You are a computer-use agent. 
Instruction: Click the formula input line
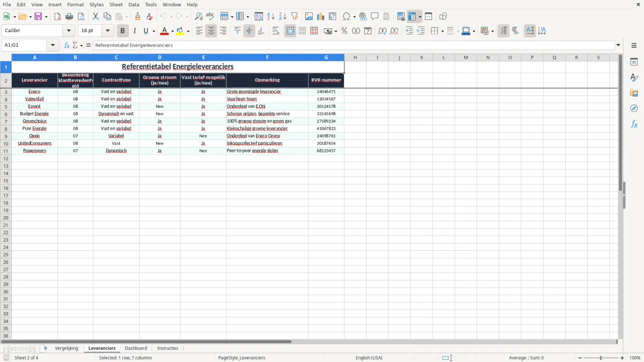tap(354, 46)
